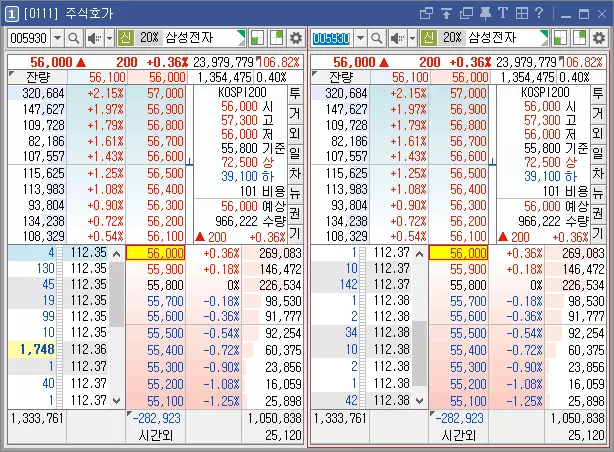This screenshot has height=452, width=614.
Task: Click the 시간외 label in right panel
Action: point(459,435)
